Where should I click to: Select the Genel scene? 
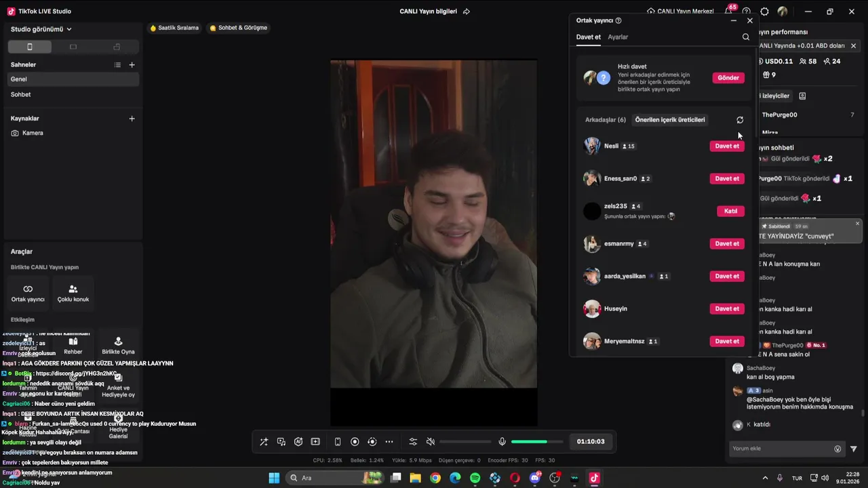[73, 79]
